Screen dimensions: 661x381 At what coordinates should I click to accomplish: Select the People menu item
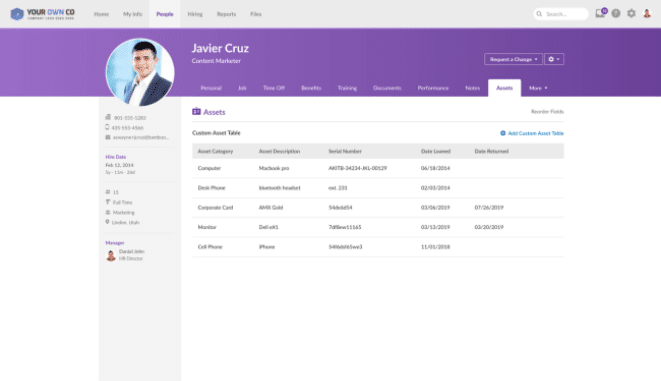tap(164, 14)
